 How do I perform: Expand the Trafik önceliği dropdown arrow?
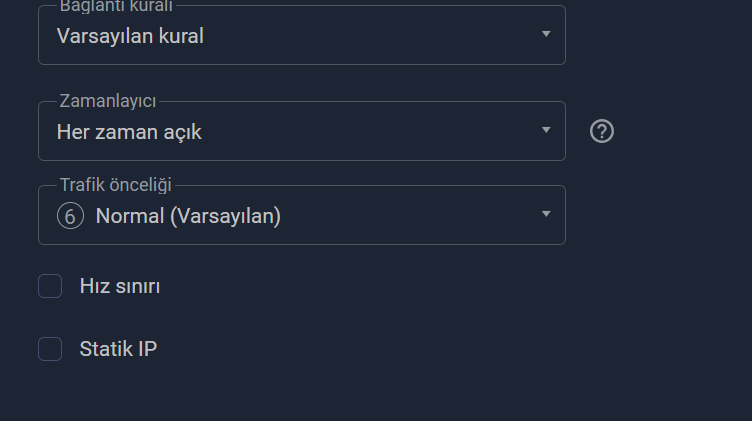(546, 214)
